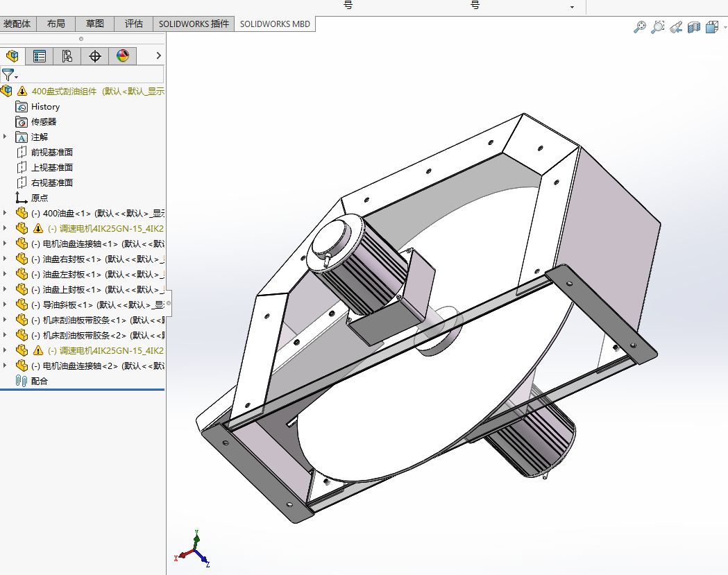Switch to the 布局 tab
Screen dimensions: 728x575
56,24
